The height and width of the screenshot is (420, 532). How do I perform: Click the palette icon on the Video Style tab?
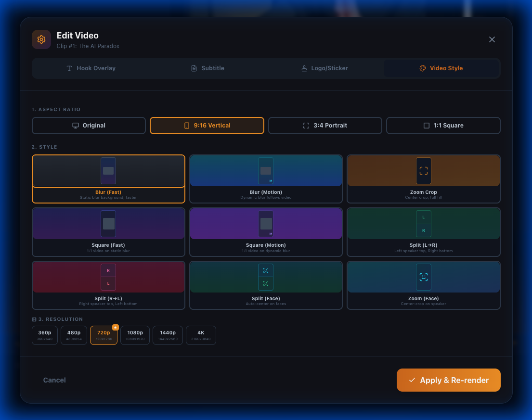coord(423,68)
